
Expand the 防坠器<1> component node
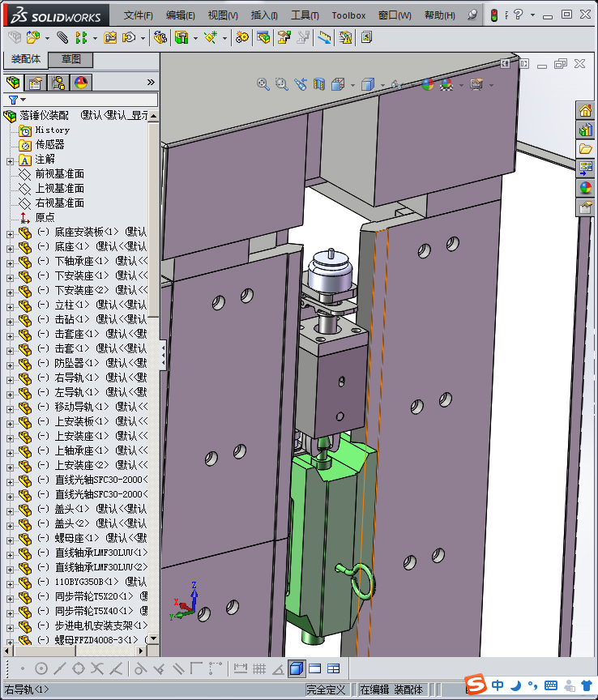(10, 365)
